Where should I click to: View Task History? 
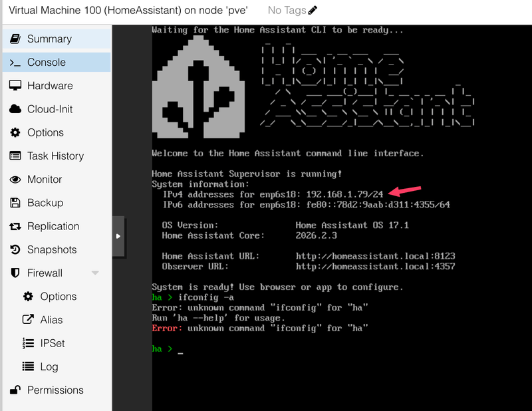point(57,156)
